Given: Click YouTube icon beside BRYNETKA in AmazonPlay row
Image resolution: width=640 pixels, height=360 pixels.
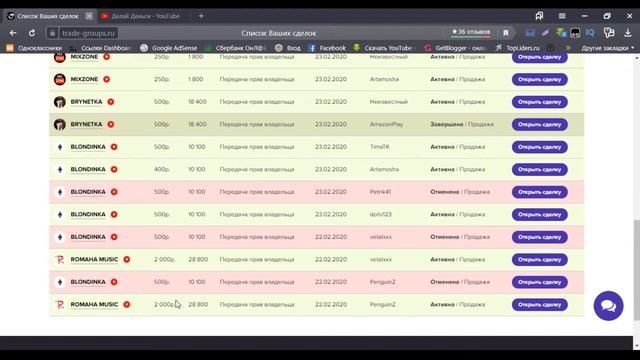Looking at the screenshot, I should 111,124.
